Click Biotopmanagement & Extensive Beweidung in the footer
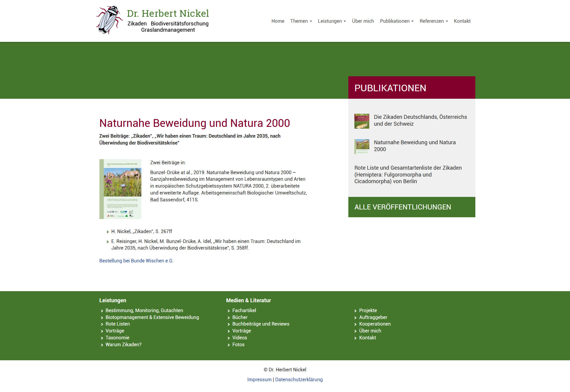This screenshot has width=570, height=392. tap(152, 317)
